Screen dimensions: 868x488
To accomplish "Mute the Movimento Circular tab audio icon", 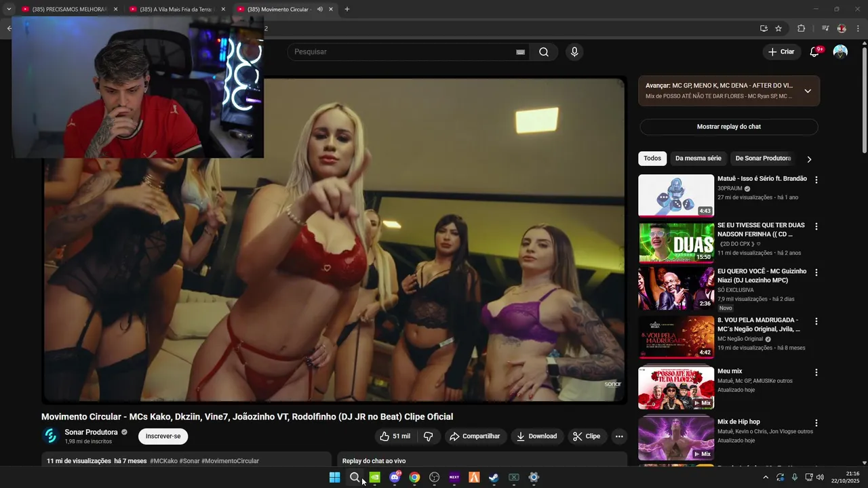I will pyautogui.click(x=320, y=9).
